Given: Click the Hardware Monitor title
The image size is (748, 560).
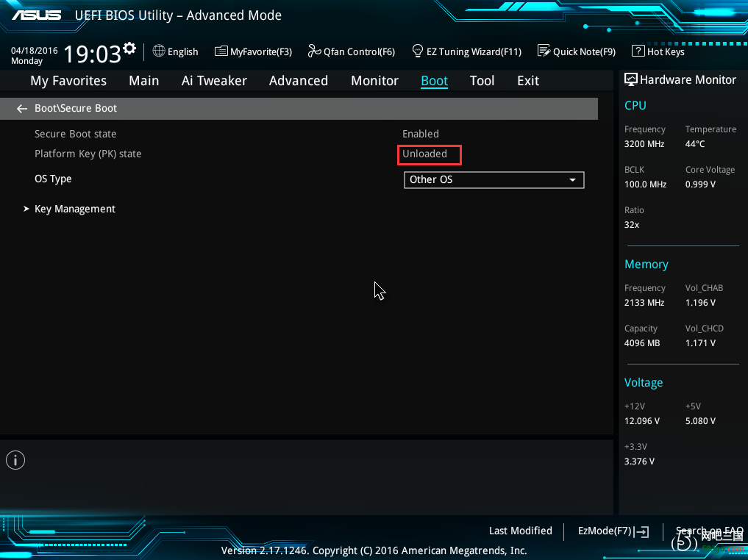Looking at the screenshot, I should (x=688, y=79).
